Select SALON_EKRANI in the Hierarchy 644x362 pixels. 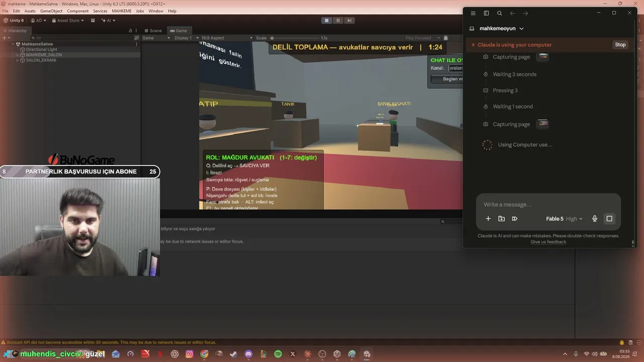tap(41, 60)
